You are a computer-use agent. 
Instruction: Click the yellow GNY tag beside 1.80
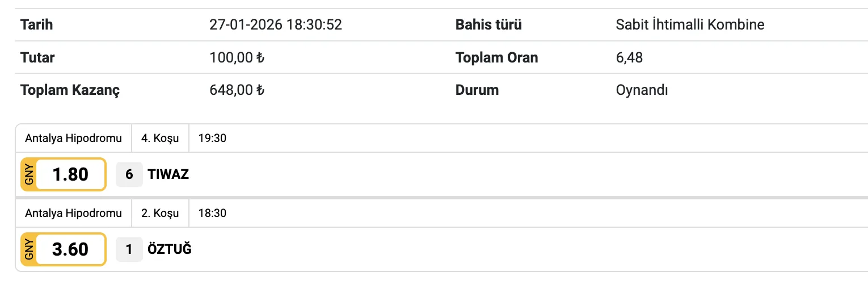tap(29, 174)
